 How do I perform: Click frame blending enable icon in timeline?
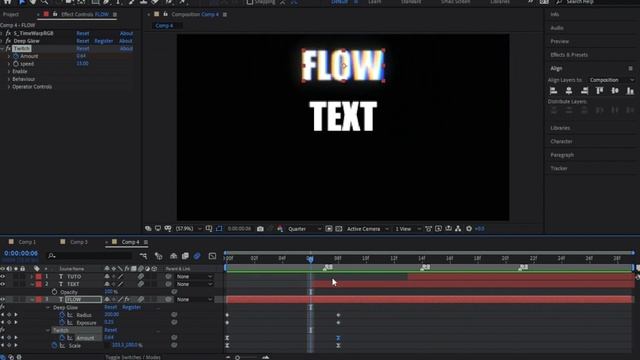pyautogui.click(x=185, y=256)
